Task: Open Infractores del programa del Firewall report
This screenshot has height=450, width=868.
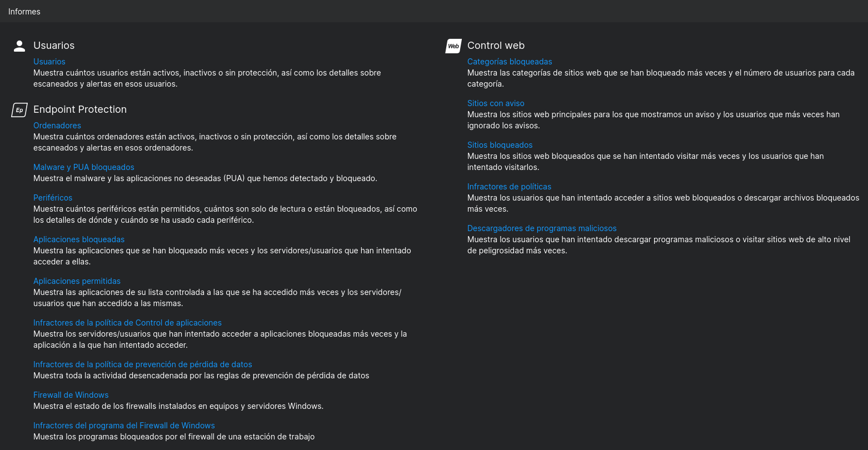Action: (124, 426)
